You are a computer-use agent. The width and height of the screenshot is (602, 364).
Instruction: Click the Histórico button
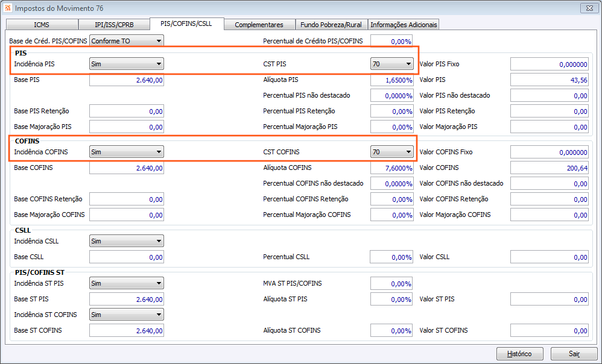coord(519,354)
